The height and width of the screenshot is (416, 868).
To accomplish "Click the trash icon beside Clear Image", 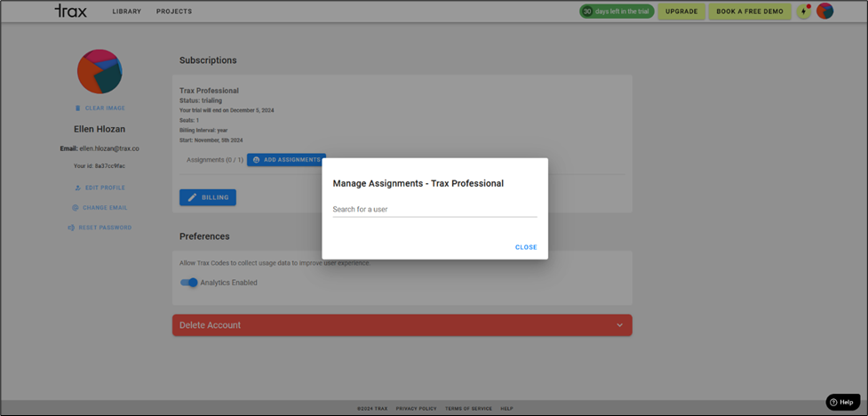I will pos(77,108).
